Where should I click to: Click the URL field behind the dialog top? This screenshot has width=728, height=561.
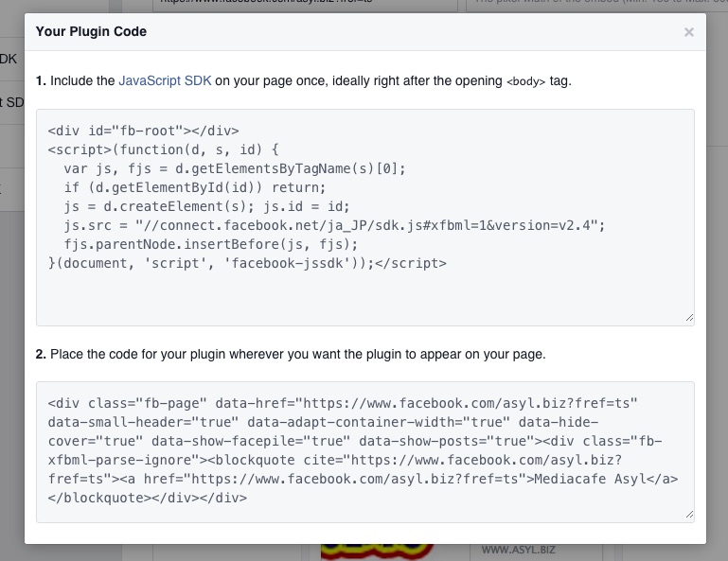tap(303, 5)
